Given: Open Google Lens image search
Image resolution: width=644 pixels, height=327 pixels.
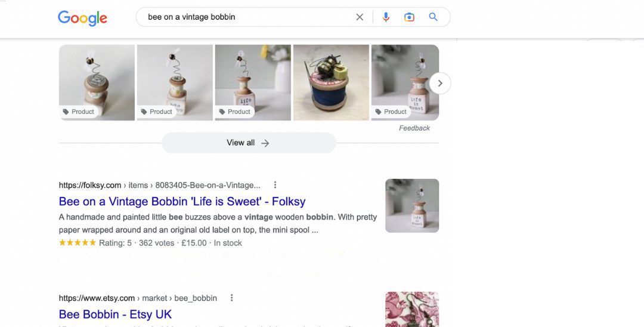Looking at the screenshot, I should click(x=409, y=17).
